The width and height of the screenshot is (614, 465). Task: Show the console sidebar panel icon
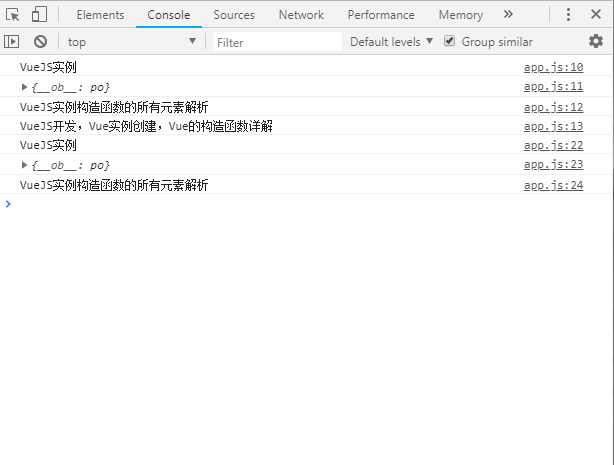coord(11,42)
